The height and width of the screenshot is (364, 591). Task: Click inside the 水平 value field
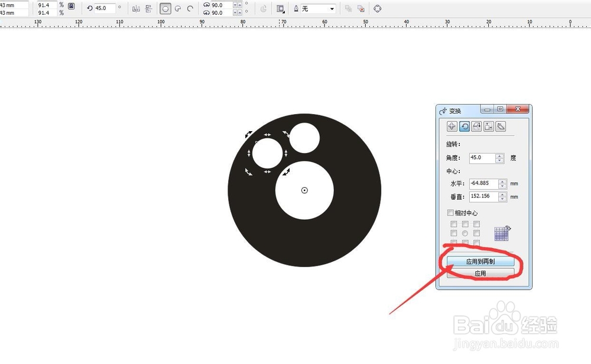pos(483,183)
